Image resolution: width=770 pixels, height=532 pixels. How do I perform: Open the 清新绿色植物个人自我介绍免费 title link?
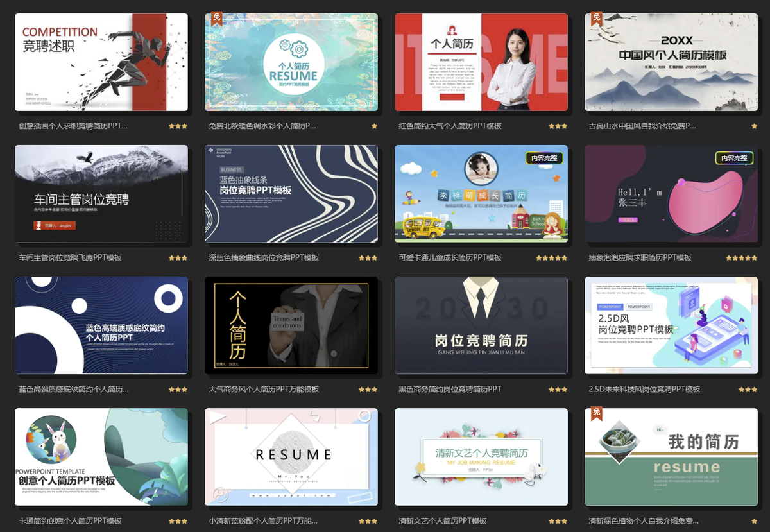click(x=644, y=521)
